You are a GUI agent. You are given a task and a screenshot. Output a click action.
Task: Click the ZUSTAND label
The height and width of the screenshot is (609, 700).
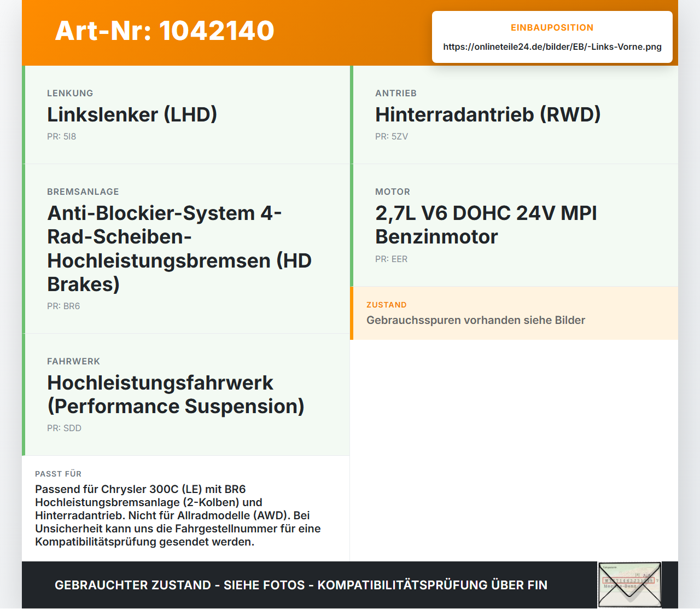387,305
